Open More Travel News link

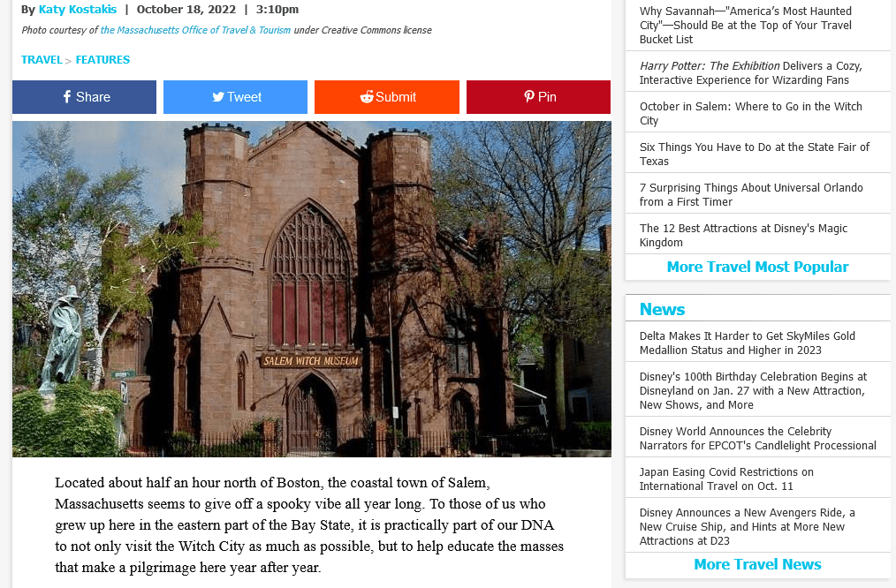(x=757, y=564)
